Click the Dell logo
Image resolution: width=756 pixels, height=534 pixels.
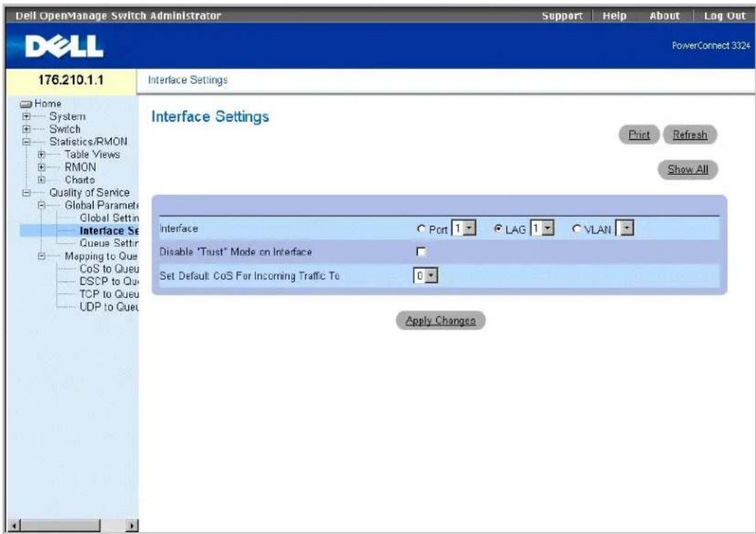coord(64,46)
